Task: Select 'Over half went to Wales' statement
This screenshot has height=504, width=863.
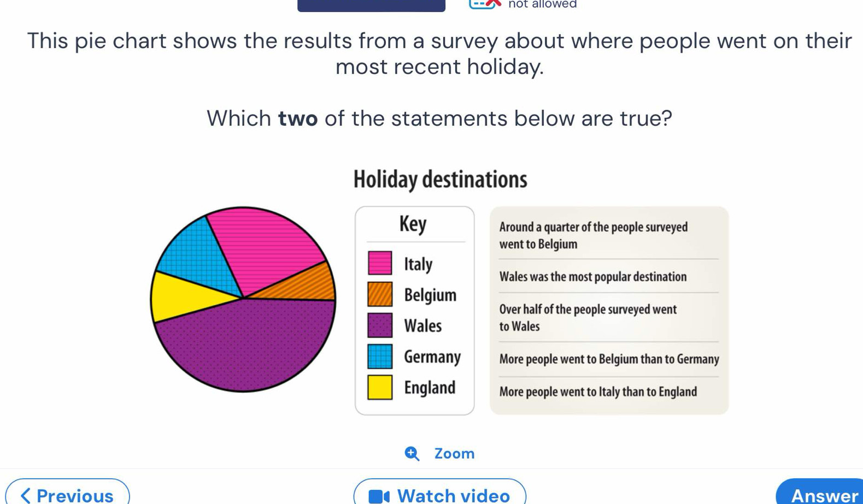Action: (588, 317)
